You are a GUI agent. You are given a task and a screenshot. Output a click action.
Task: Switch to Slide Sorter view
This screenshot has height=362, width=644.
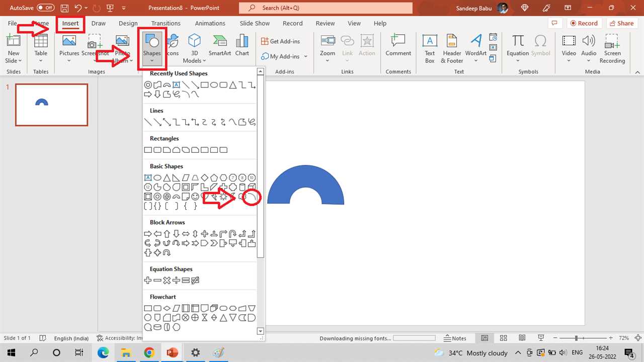point(503,338)
